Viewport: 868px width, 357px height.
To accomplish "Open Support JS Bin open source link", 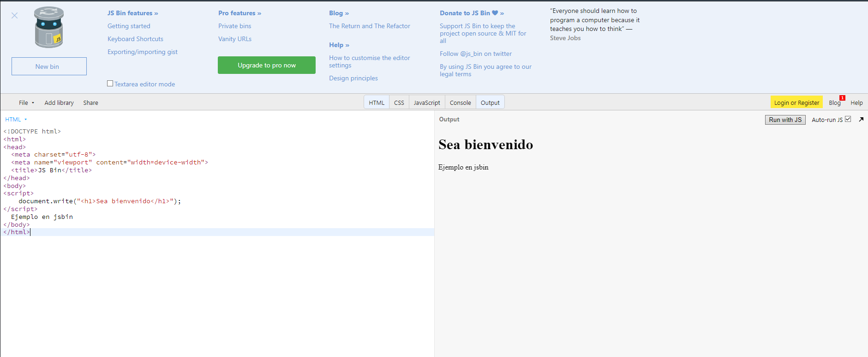I will pos(483,33).
